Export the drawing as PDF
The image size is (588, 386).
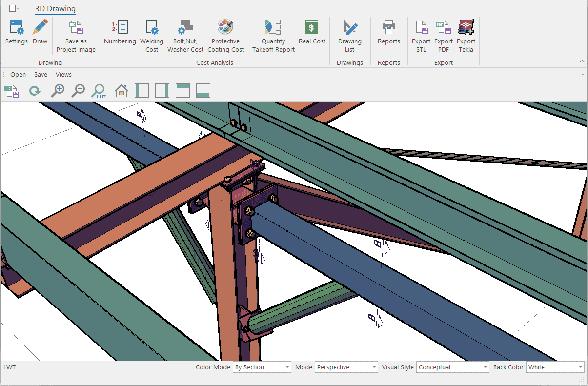(x=444, y=28)
